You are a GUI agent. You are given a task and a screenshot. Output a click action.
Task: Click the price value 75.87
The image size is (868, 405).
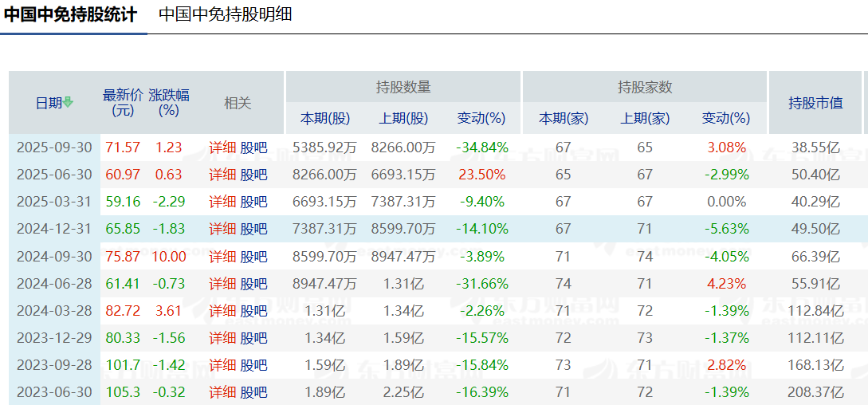click(x=122, y=257)
